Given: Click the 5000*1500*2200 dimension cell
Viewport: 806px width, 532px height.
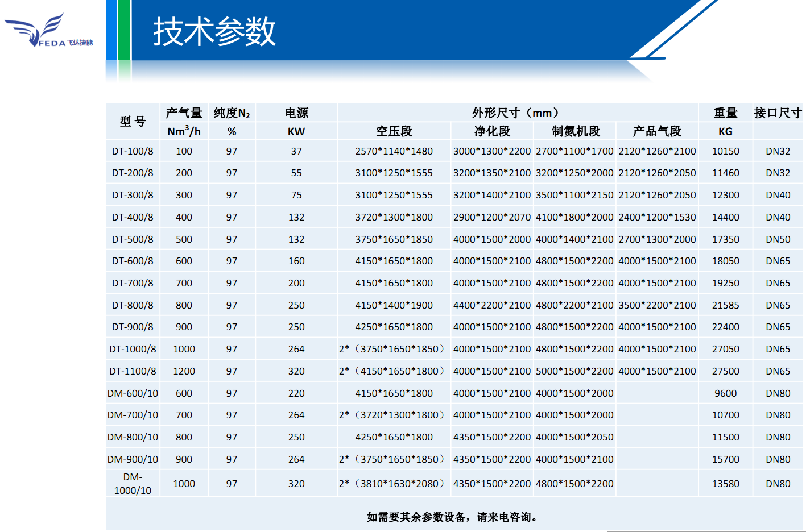Looking at the screenshot, I should click(574, 371).
